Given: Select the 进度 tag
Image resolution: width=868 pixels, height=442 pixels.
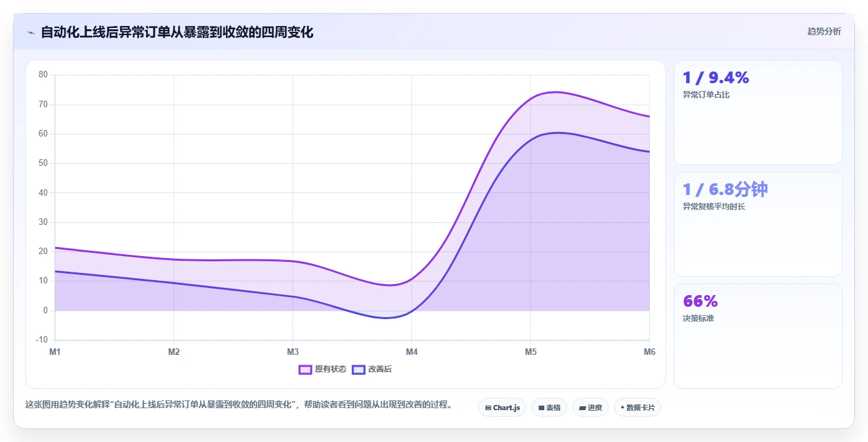Looking at the screenshot, I should tap(591, 408).
